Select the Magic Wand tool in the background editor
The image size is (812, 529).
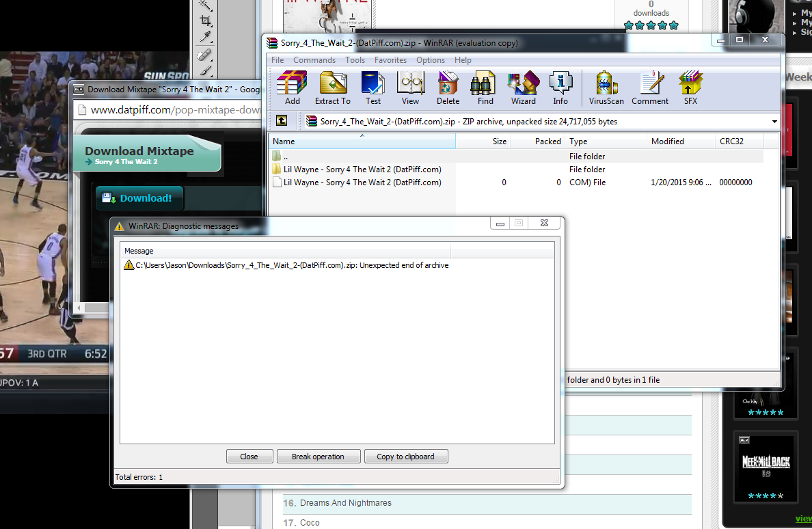[206, 5]
